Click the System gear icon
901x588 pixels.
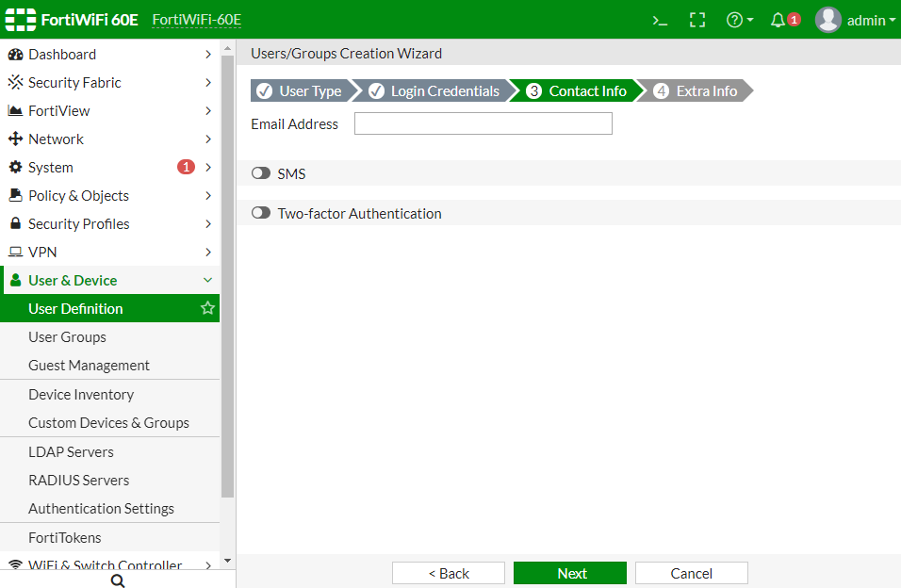click(15, 168)
